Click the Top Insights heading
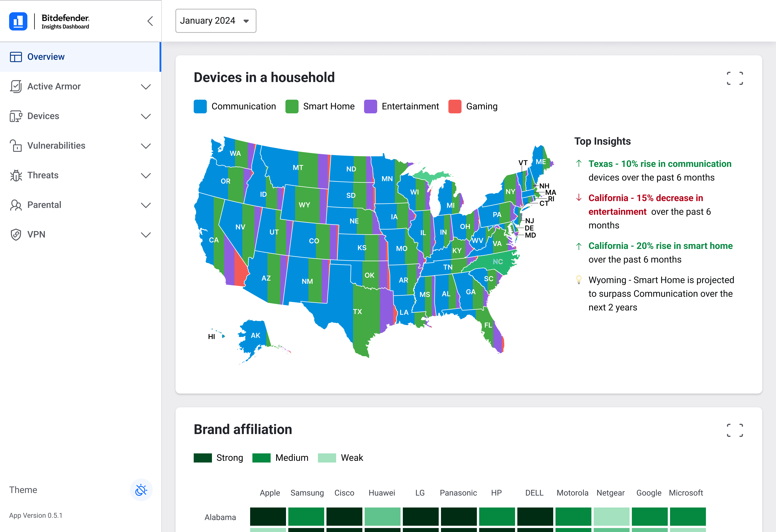Viewport: 776px width, 532px height. [x=602, y=141]
